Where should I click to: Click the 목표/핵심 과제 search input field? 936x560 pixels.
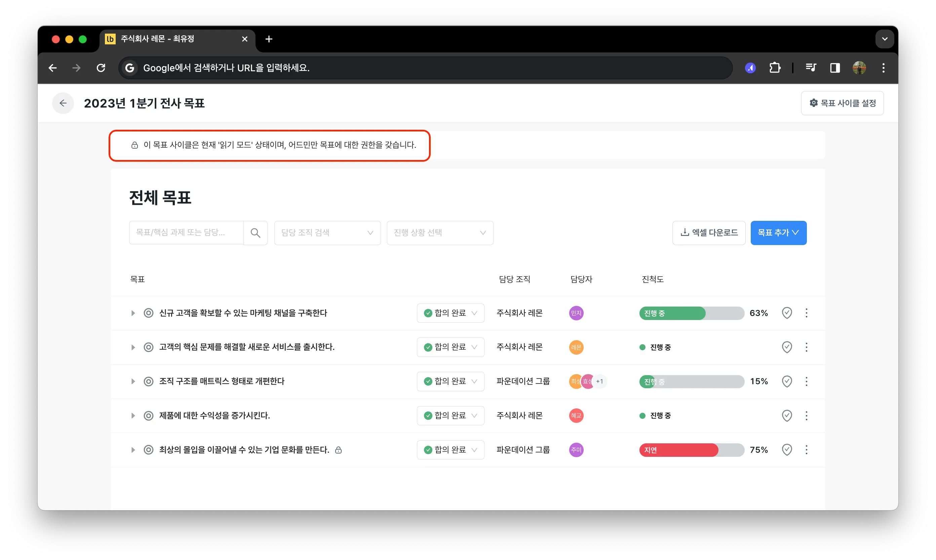point(187,233)
